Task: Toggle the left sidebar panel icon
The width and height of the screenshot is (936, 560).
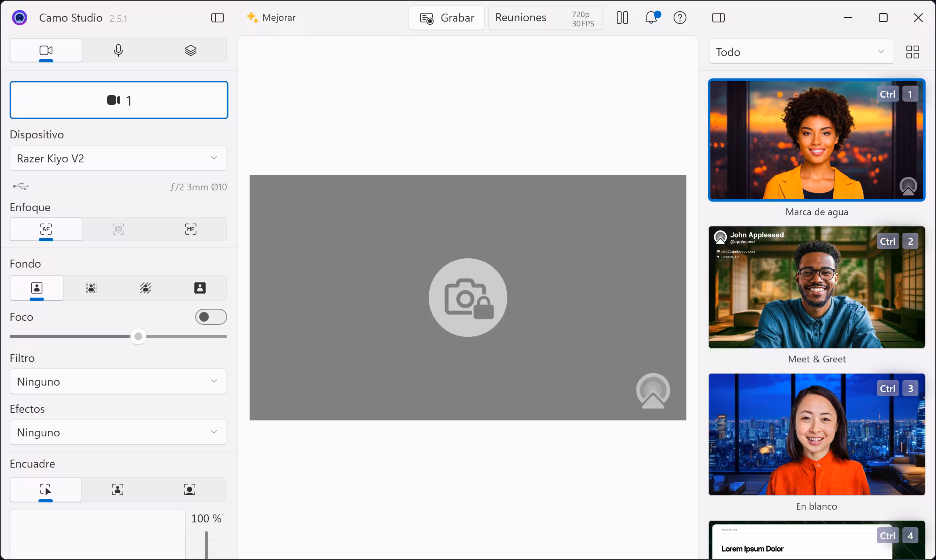Action: click(217, 18)
